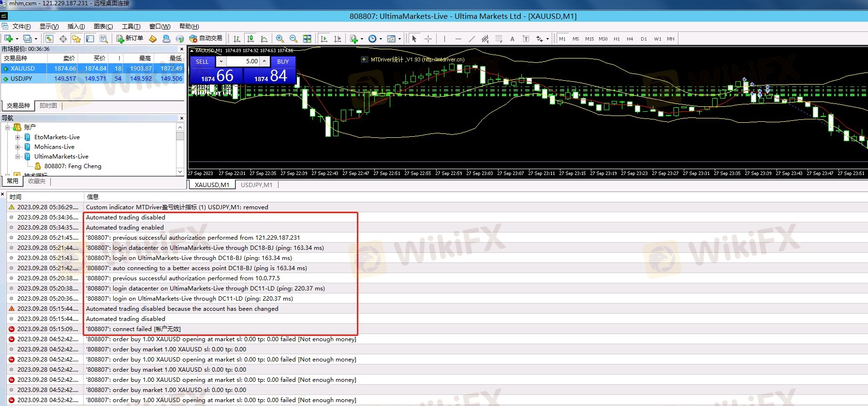Open the chart profiles icon
868x406 pixels.
click(x=28, y=39)
